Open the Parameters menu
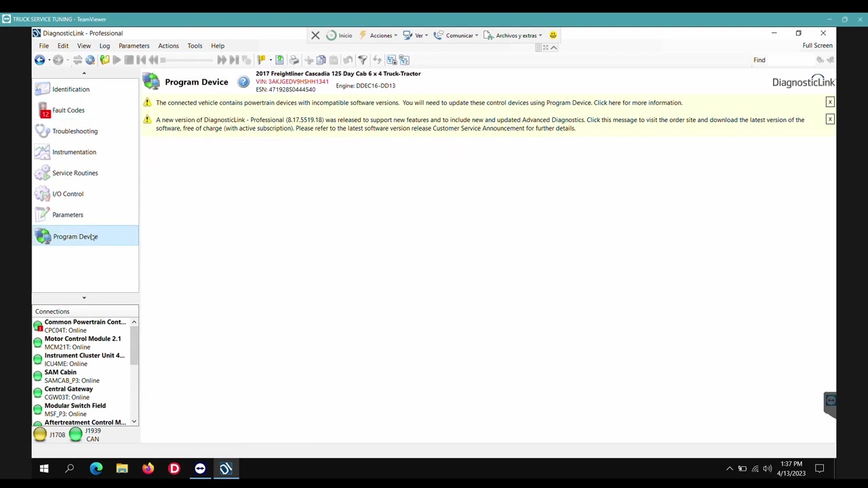This screenshot has width=868, height=488. point(134,46)
